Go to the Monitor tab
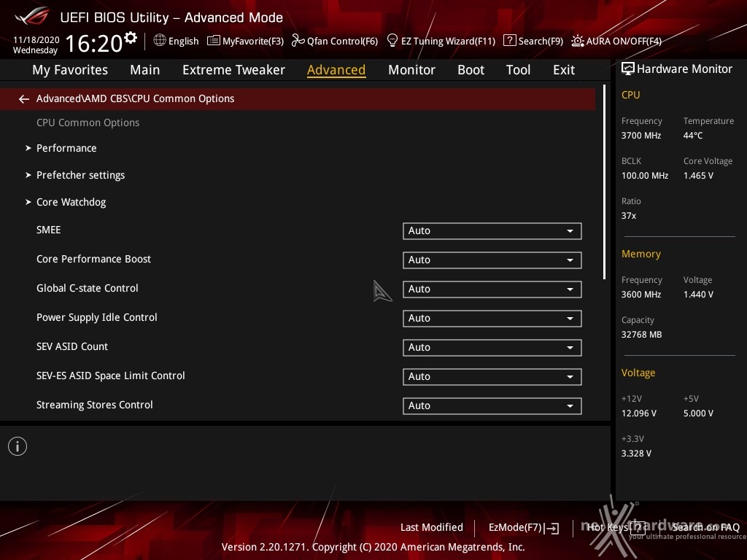Viewport: 747px width, 560px height. (x=411, y=70)
